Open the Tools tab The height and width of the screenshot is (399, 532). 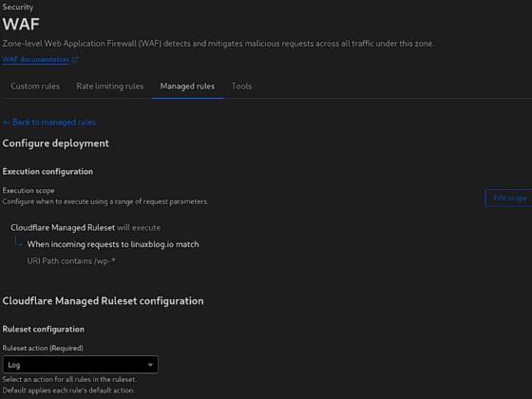241,86
